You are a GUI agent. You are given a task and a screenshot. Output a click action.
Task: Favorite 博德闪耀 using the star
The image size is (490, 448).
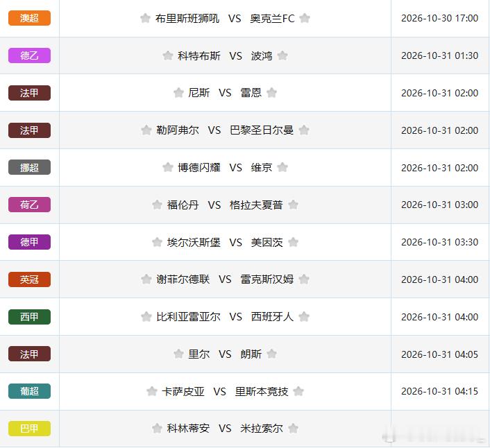point(167,167)
